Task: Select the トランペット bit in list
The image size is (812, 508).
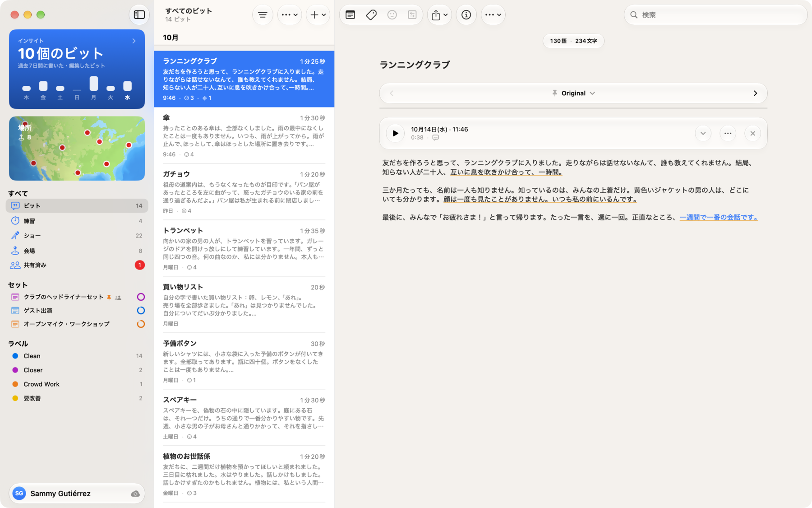Action: (x=244, y=248)
